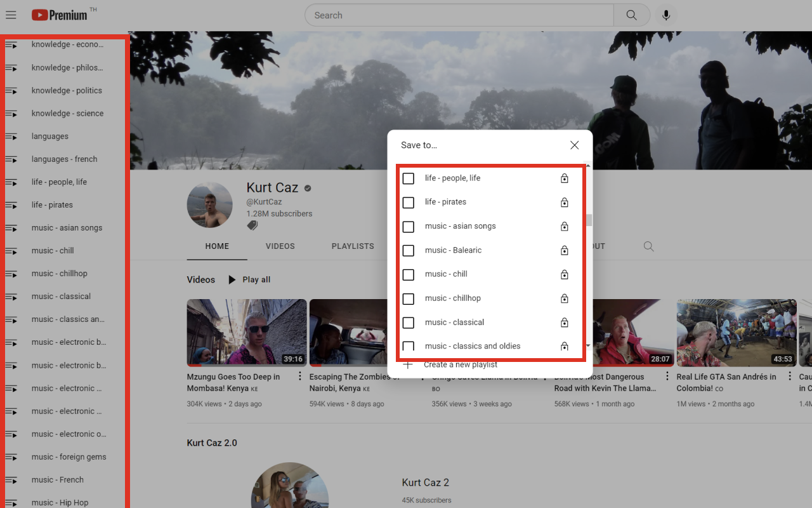The height and width of the screenshot is (508, 812).
Task: Open the 43:53 Colombia video thumbnail
Action: click(x=737, y=333)
